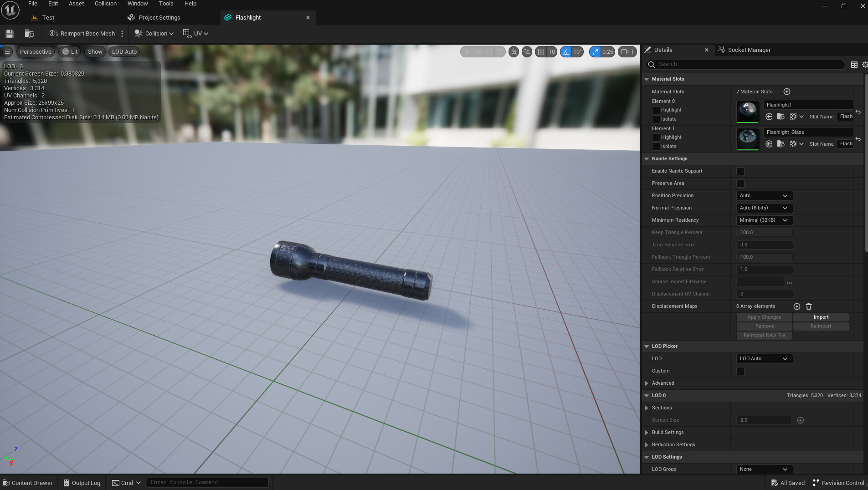
Task: Reset Element 0 material to default
Action: point(858,112)
